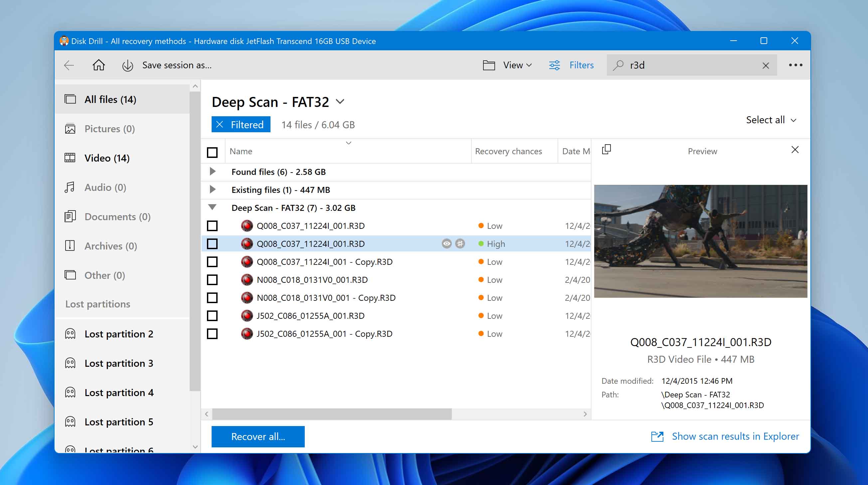Click the save session download icon
This screenshot has height=485, width=868.
[127, 65]
